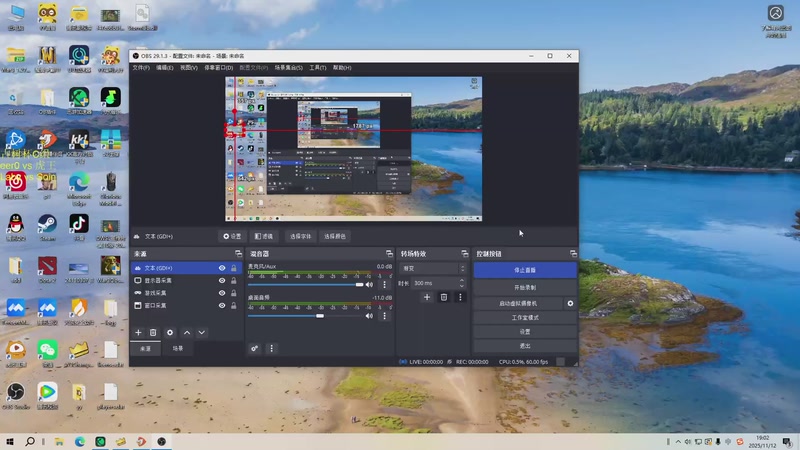Image resolution: width=800 pixels, height=450 pixels.
Task: Open Steam from the desktop
Action: (47, 228)
